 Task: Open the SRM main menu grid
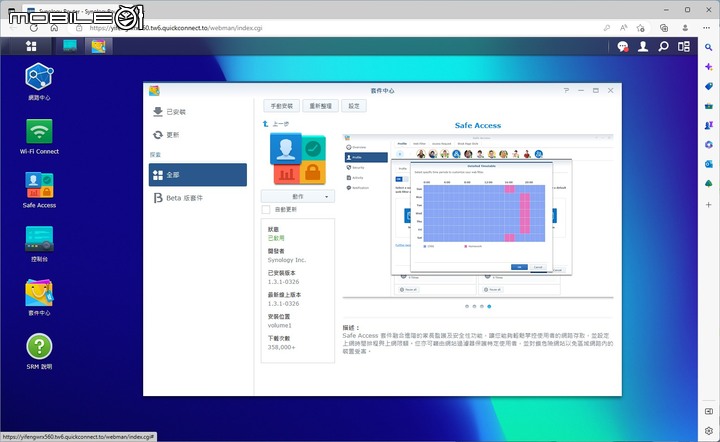(31, 46)
